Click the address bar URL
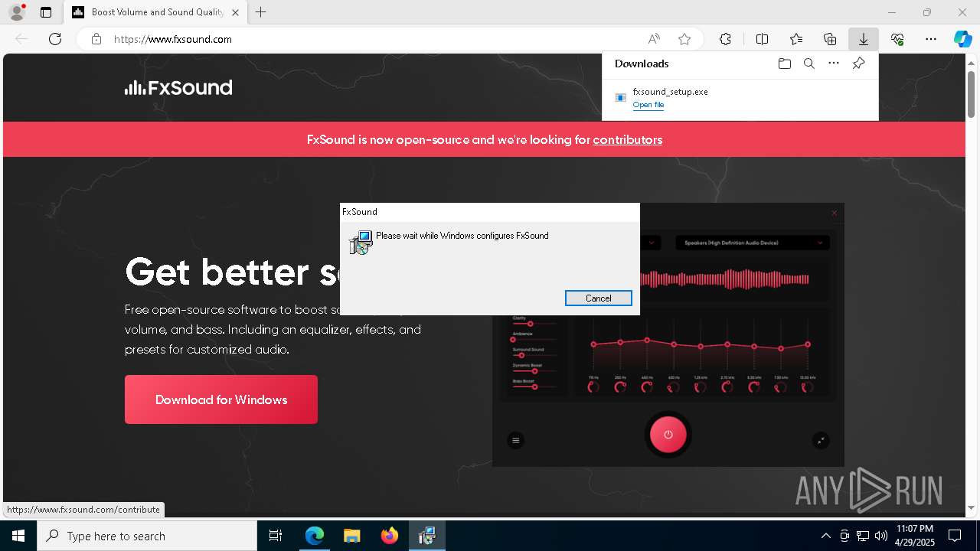Screen dimensions: 980x551 pyautogui.click(x=173, y=39)
